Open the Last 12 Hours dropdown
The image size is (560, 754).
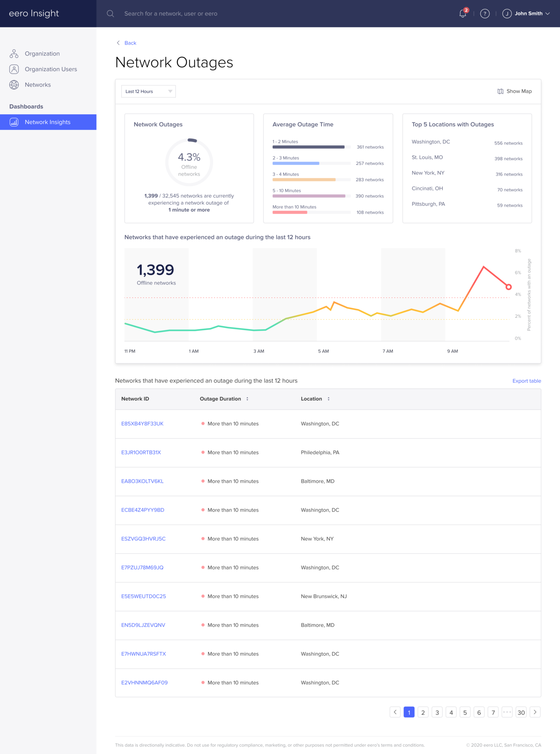[x=148, y=91]
